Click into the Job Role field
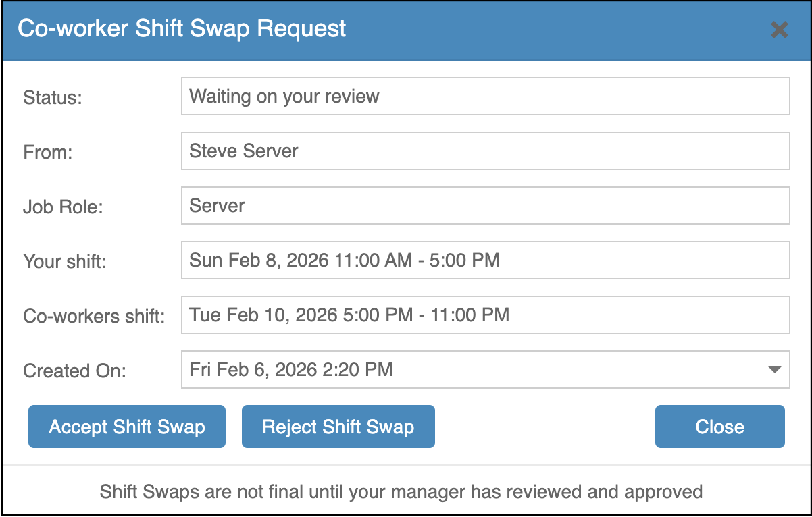Image resolution: width=812 pixels, height=517 pixels. tap(485, 205)
